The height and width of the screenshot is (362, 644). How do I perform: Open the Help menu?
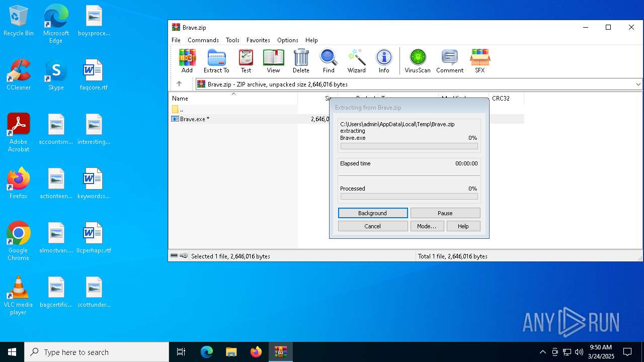[311, 40]
